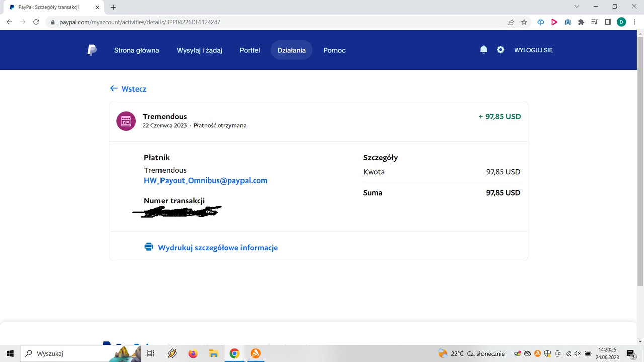The width and height of the screenshot is (644, 362).
Task: View site info padlock icon
Action: click(52, 22)
